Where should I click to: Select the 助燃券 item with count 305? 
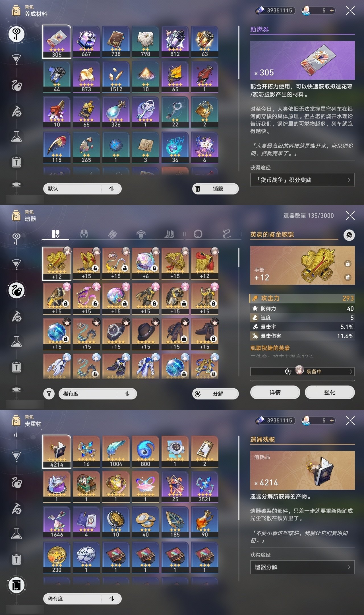57,42
